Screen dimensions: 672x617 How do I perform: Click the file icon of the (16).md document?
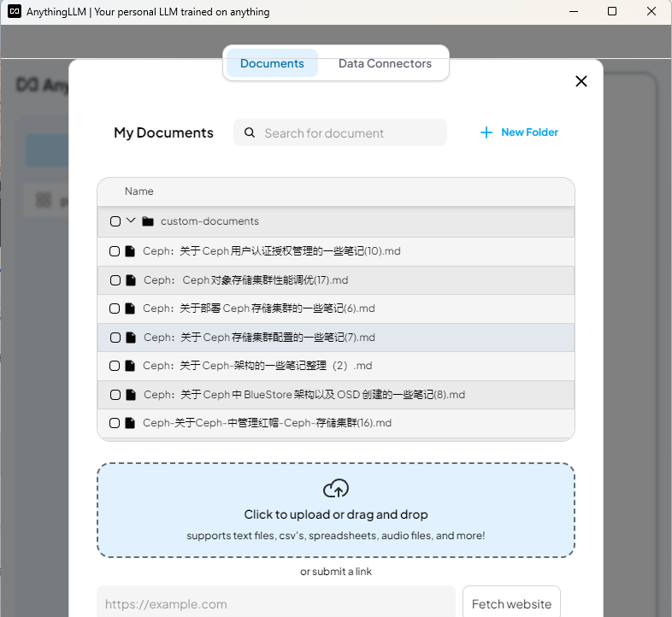(130, 423)
